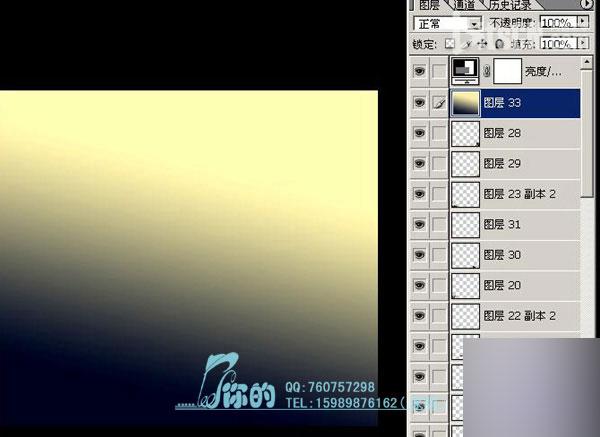600x437 pixels.
Task: Toggle link box next to 图层 30
Action: pyautogui.click(x=439, y=255)
